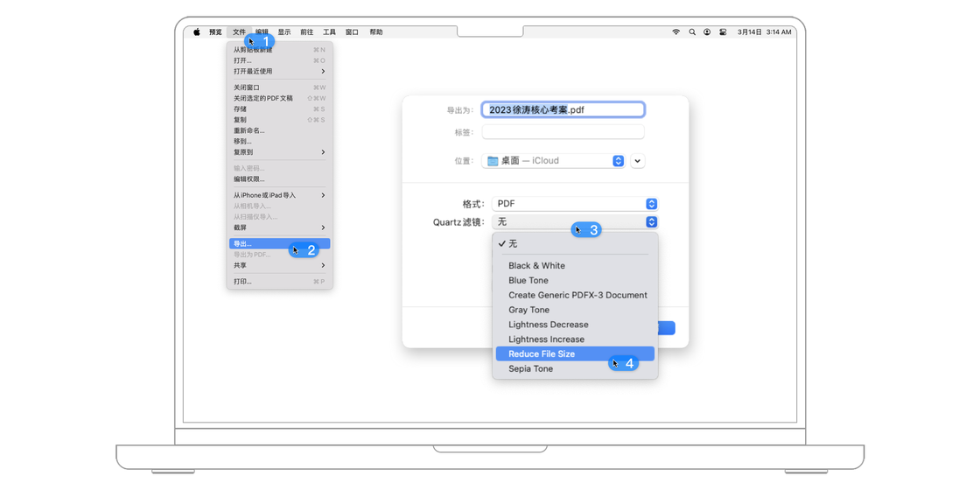Screen dimensions: 980x490
Task: Click the desktop folder icon in location field
Action: click(x=493, y=161)
